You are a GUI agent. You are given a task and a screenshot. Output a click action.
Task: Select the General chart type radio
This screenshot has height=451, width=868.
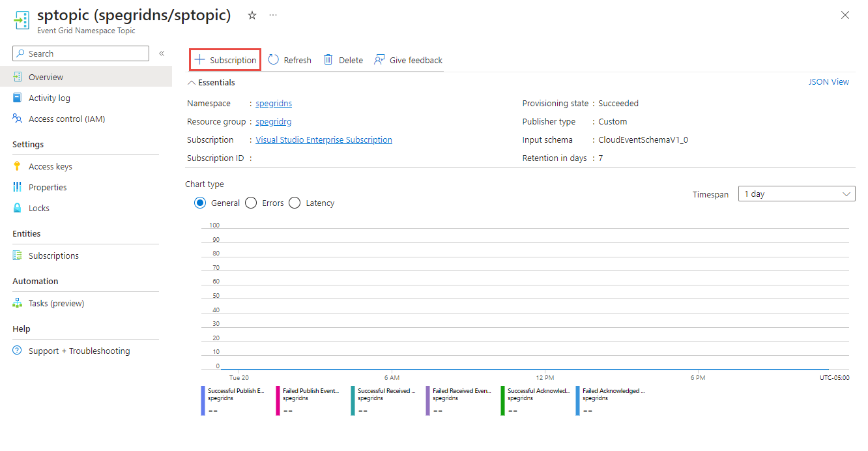point(200,203)
